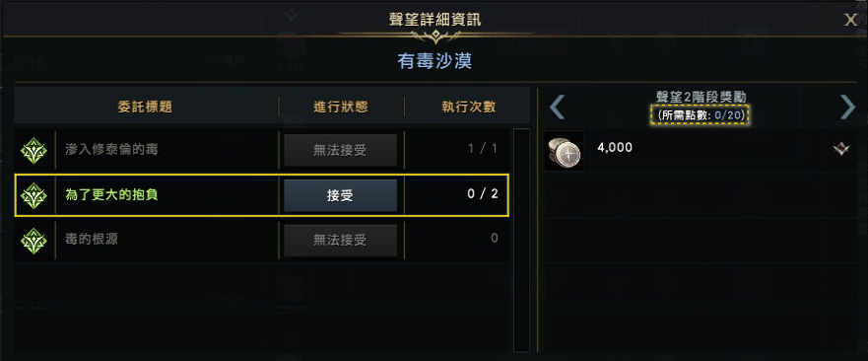Click the 無法接受 button for 滲入修泰倫的毒
The height and width of the screenshot is (361, 868).
point(340,150)
